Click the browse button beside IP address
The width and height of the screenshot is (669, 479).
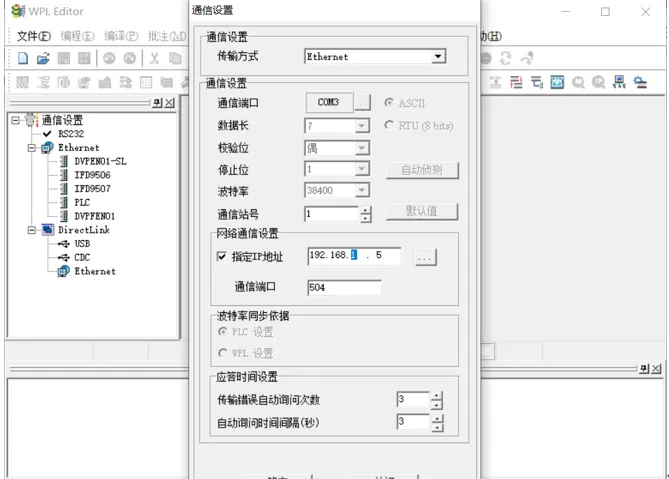tap(425, 258)
